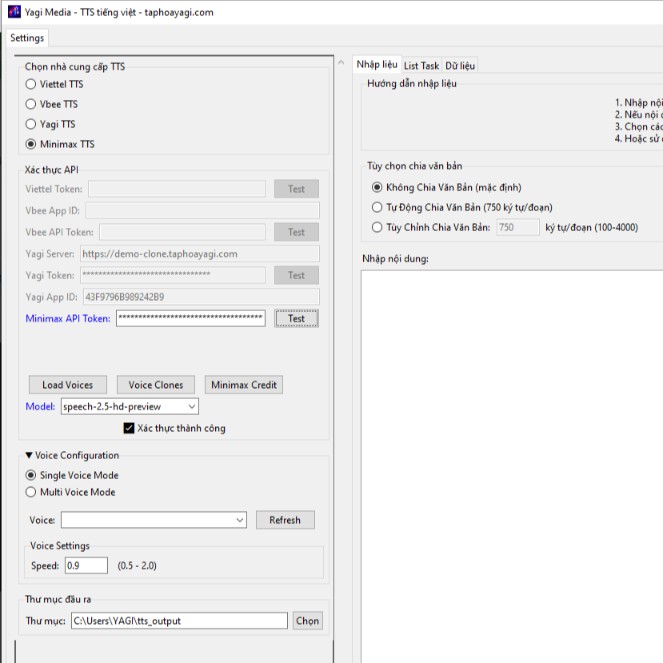Toggle the Xác thực thành công checkbox

[129, 428]
